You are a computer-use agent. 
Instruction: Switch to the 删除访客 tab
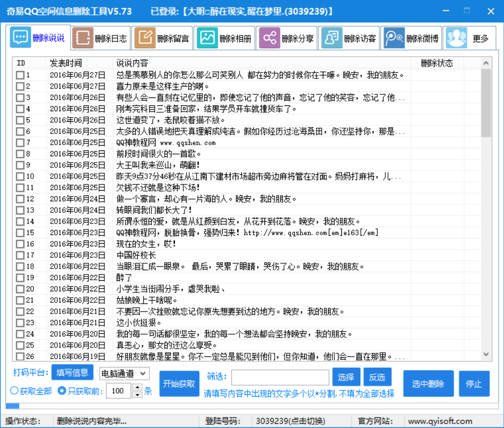350,38
